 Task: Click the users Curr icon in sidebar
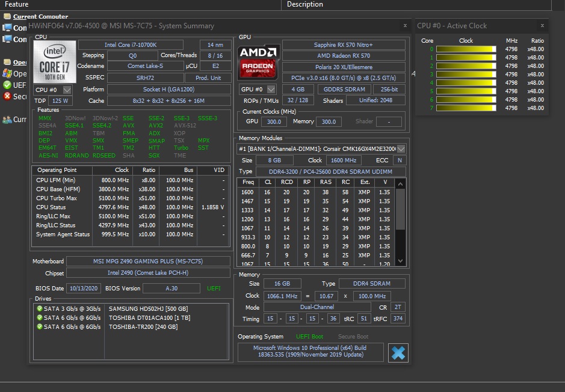point(7,120)
